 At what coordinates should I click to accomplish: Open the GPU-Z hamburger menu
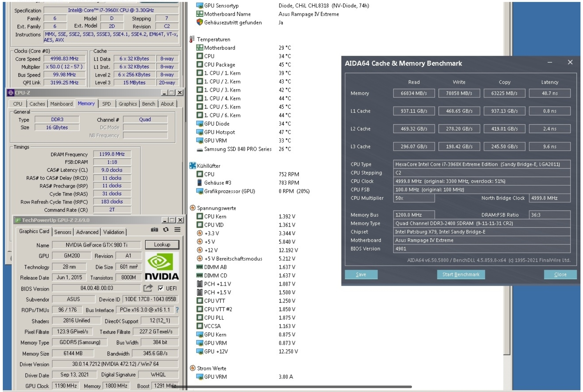coord(177,230)
